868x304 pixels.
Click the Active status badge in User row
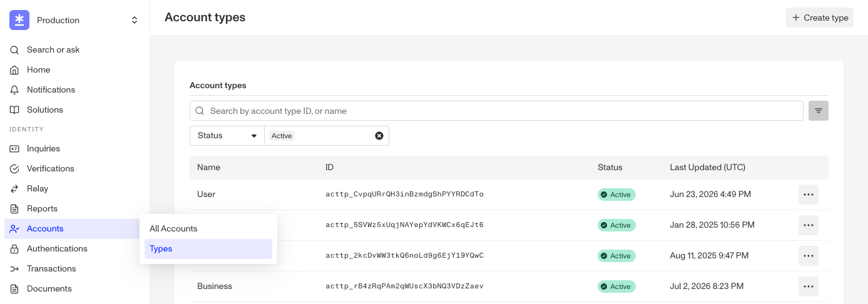coord(616,195)
